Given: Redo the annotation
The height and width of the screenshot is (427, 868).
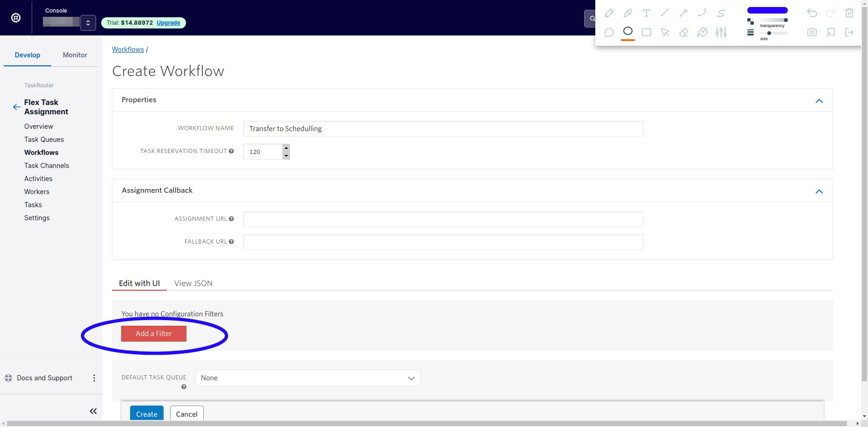Looking at the screenshot, I should (831, 13).
